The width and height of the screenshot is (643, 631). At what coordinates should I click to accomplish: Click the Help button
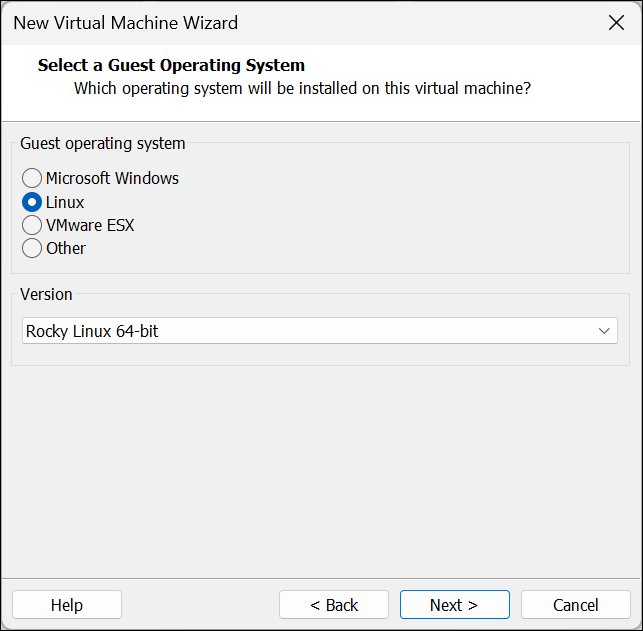click(67, 604)
